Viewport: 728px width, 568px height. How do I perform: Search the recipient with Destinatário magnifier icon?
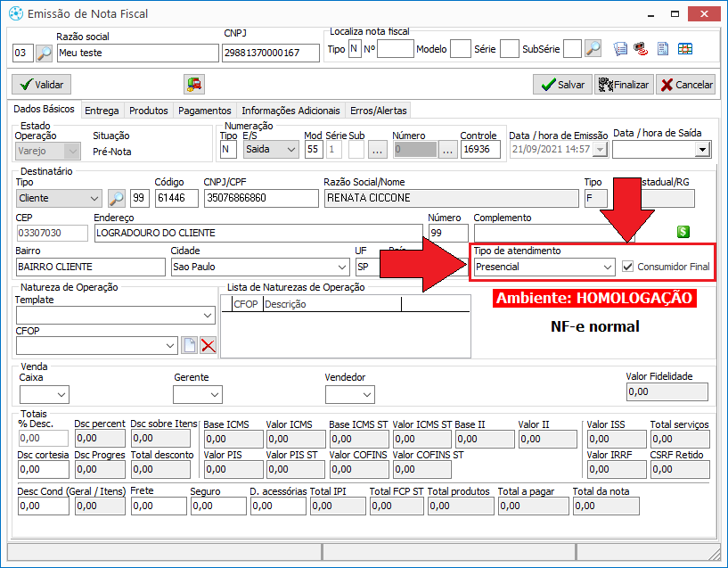point(116,198)
